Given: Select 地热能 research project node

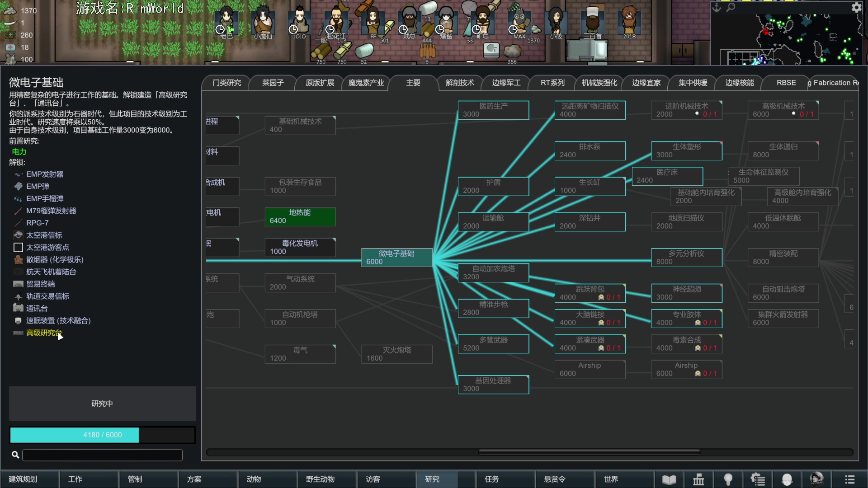Looking at the screenshot, I should 300,216.
